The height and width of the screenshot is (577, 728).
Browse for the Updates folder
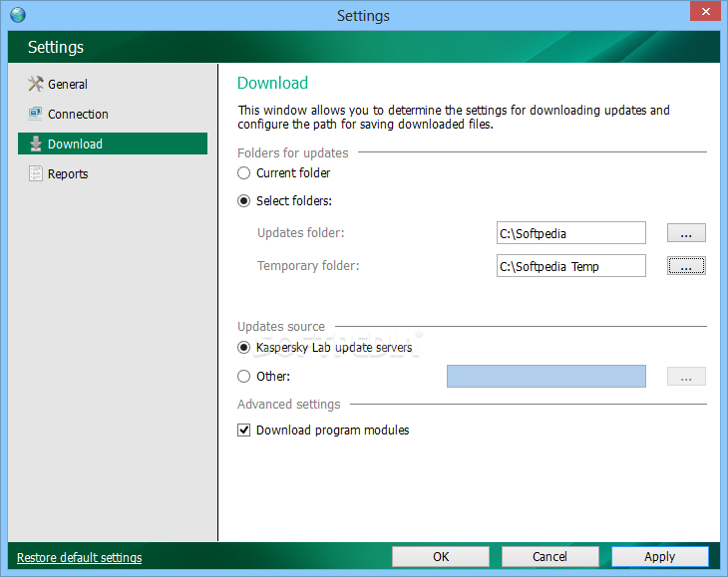(x=686, y=233)
